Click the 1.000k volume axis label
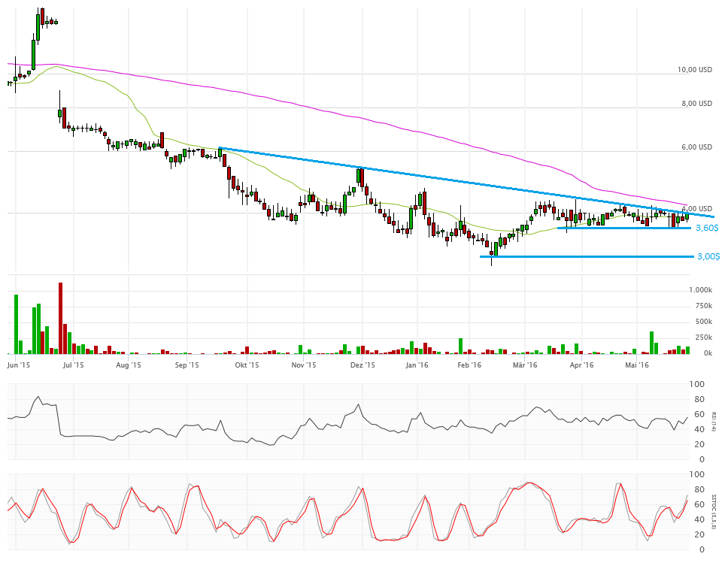The height and width of the screenshot is (575, 728). 700,290
